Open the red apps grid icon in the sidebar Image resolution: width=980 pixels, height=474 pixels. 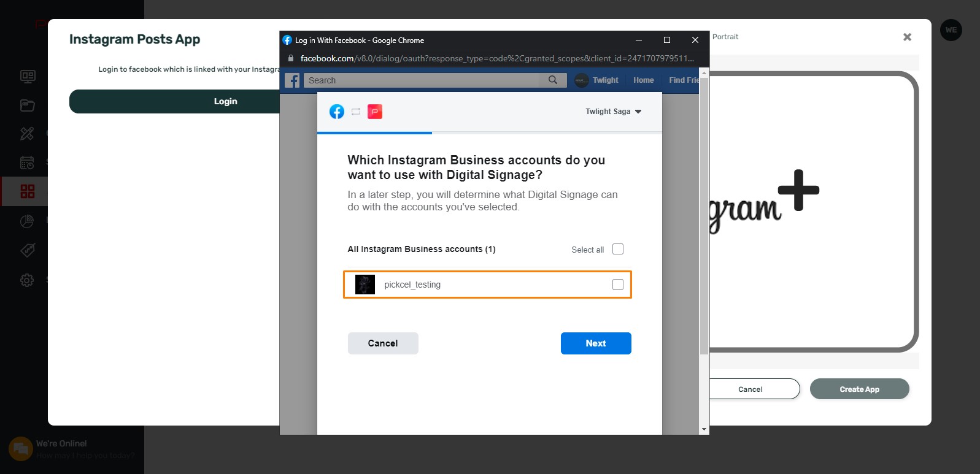click(x=28, y=191)
